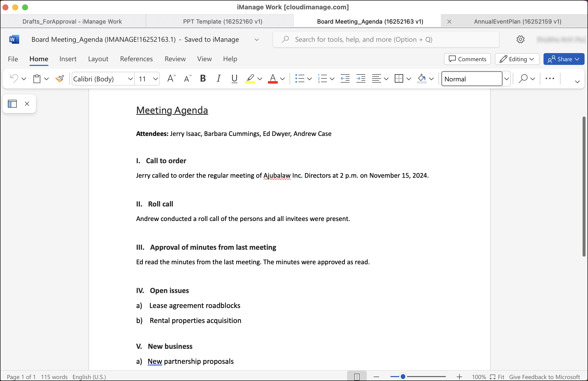Expand the font size 11 dropdown
Image resolution: width=588 pixels, height=381 pixels.
tap(155, 79)
